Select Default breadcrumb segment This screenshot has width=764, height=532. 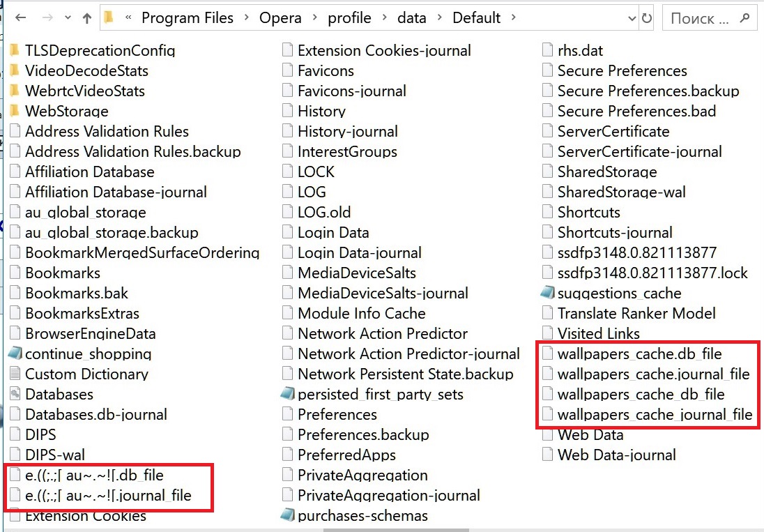coord(476,18)
